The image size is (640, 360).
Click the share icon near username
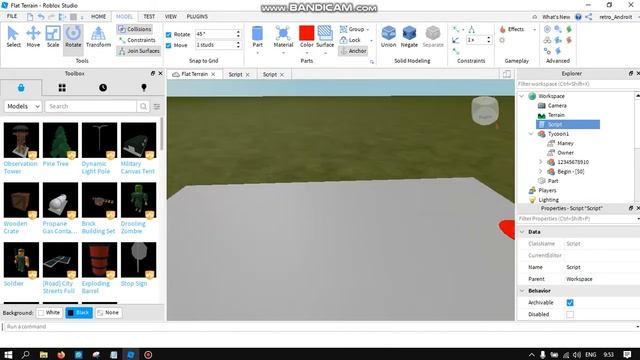589,17
